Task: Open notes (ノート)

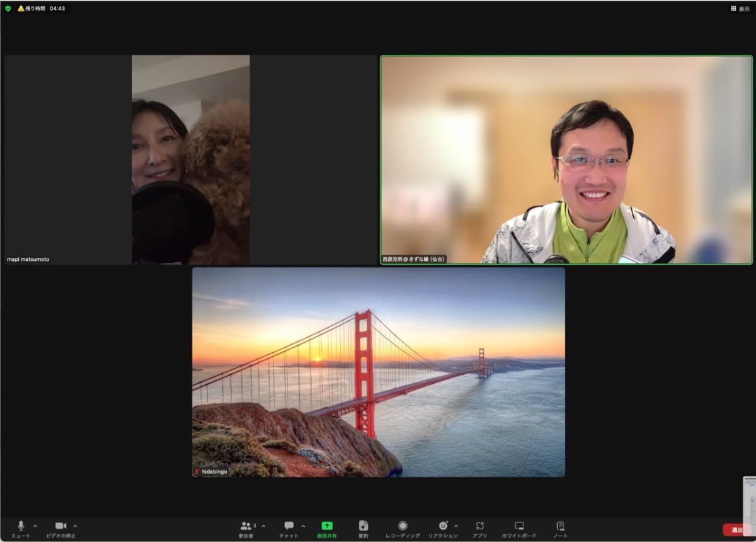Action: (560, 528)
